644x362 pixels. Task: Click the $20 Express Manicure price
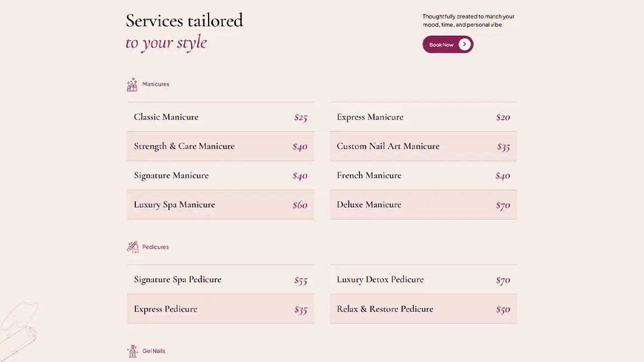click(x=503, y=117)
